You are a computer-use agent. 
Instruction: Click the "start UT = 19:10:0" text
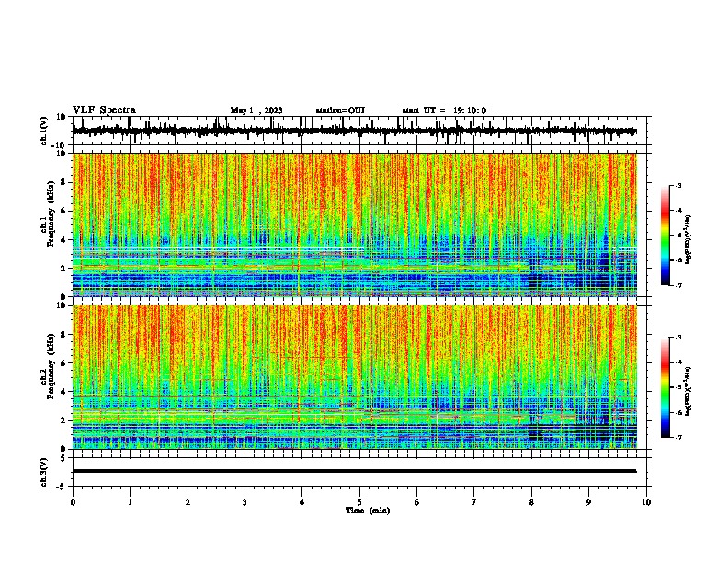(444, 110)
